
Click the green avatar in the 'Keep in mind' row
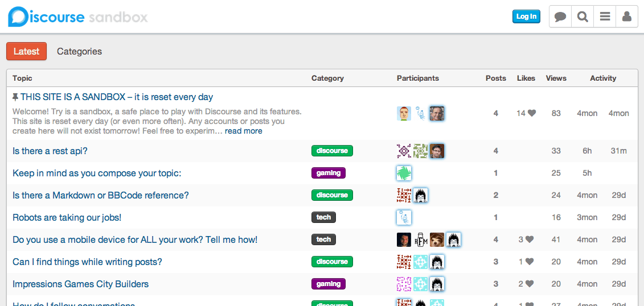click(x=404, y=173)
